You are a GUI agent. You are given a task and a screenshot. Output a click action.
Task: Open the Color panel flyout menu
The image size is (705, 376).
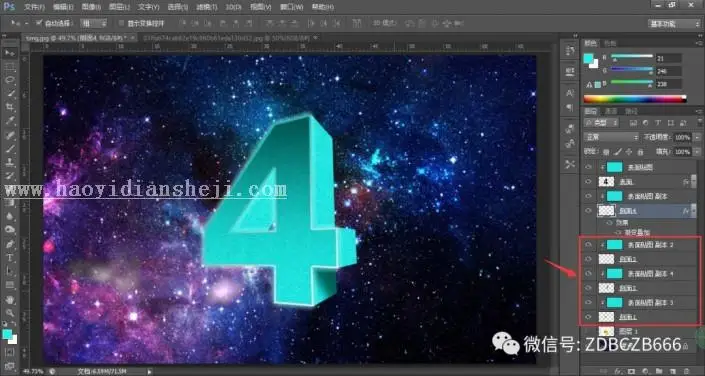coord(700,43)
